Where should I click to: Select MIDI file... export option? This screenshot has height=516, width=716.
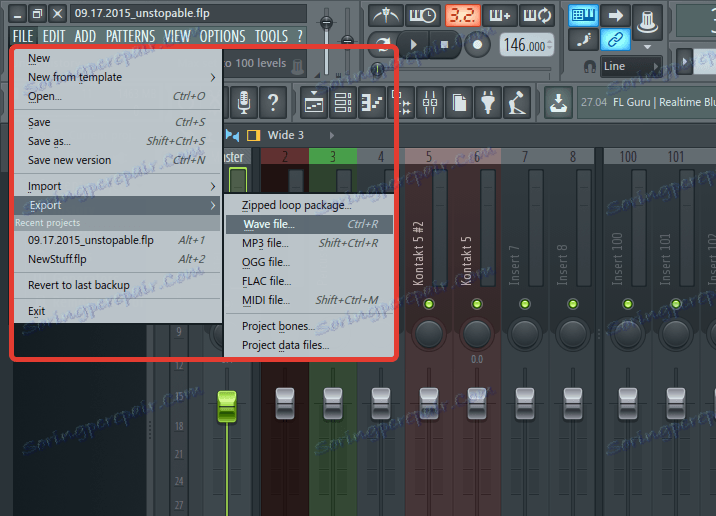coord(310,300)
